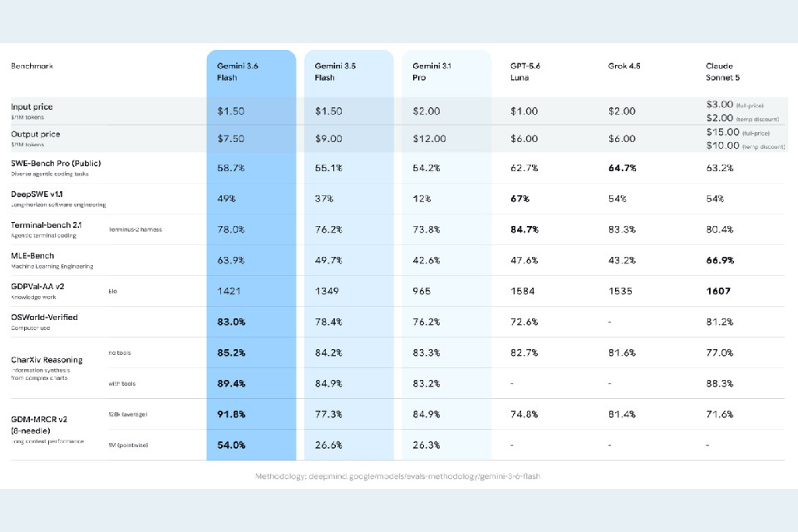Select the GDPVal-AA v2 row label

click(37, 287)
